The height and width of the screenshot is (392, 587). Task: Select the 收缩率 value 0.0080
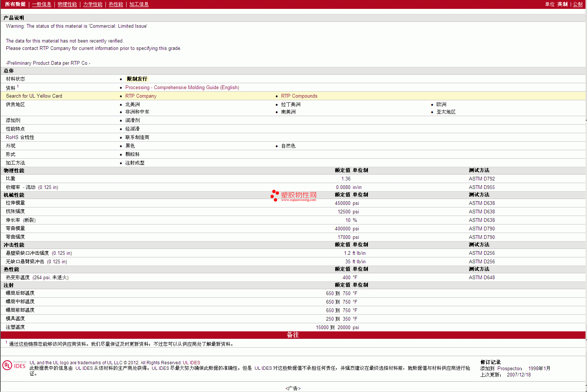[x=343, y=187]
